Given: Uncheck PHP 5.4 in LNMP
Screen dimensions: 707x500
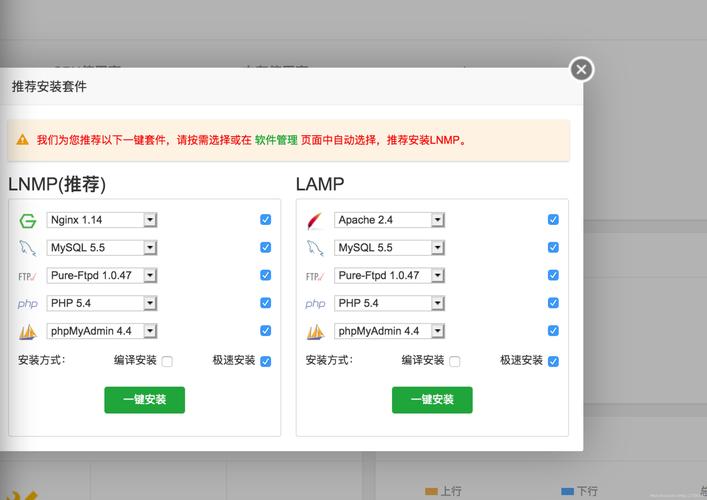Looking at the screenshot, I should [x=266, y=303].
